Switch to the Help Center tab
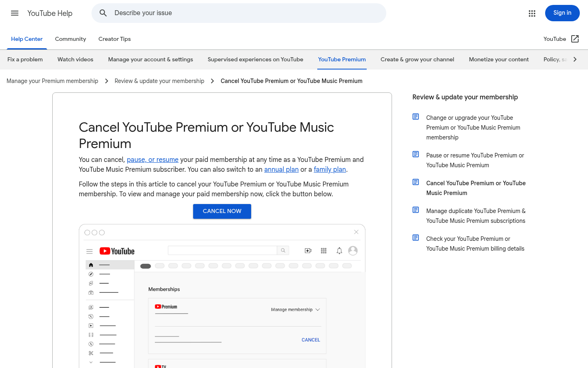 click(x=27, y=39)
